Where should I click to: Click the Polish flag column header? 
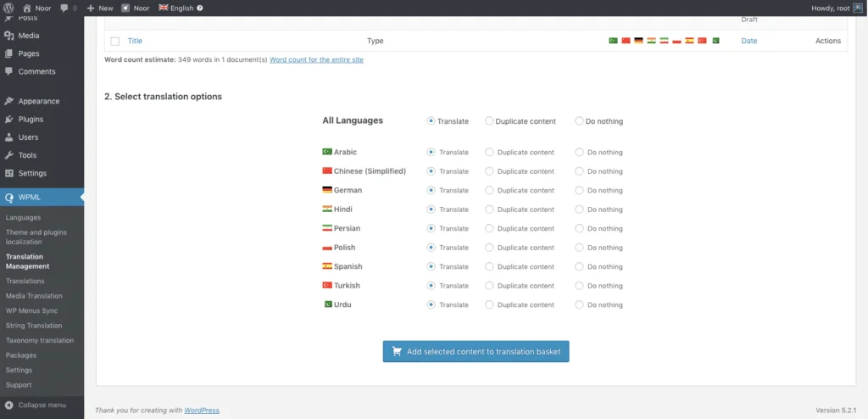click(x=676, y=41)
